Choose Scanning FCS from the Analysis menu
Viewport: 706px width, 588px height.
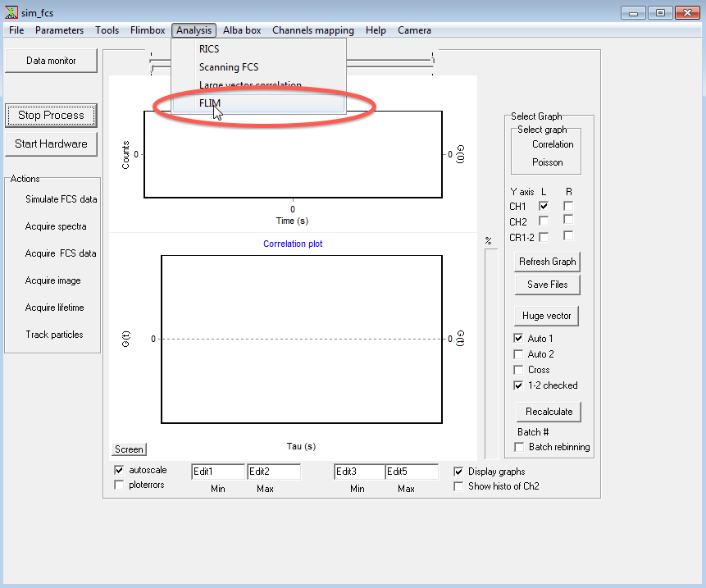[258, 67]
